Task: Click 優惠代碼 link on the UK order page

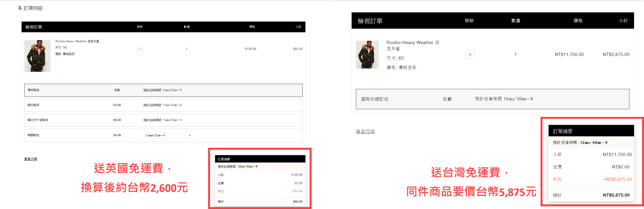Action: click(x=31, y=159)
